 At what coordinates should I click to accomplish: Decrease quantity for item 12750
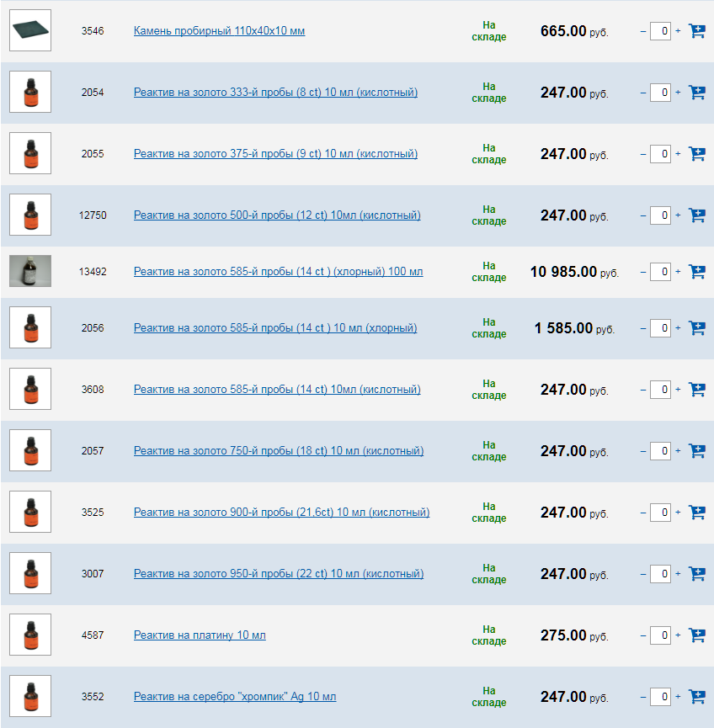643,215
